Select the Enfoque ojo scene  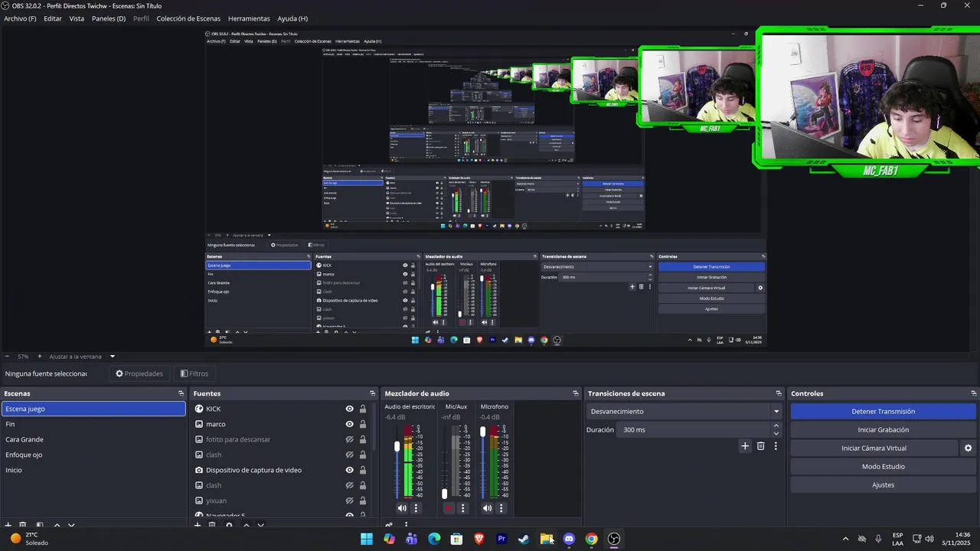click(93, 455)
